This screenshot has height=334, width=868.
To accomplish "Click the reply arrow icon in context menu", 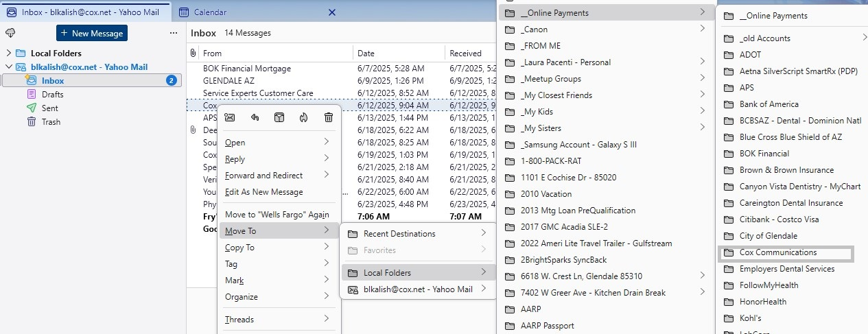I will (255, 117).
